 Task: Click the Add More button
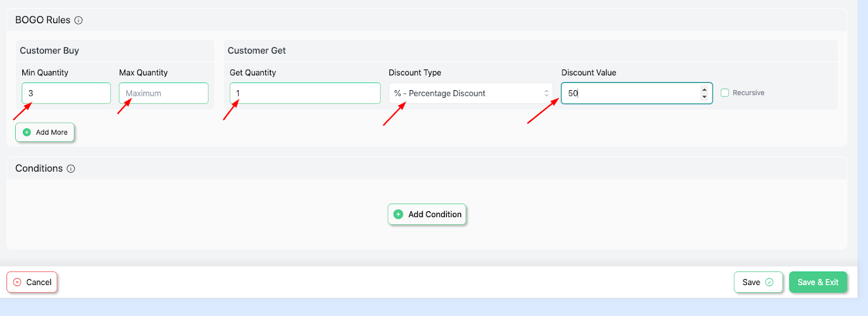point(45,132)
